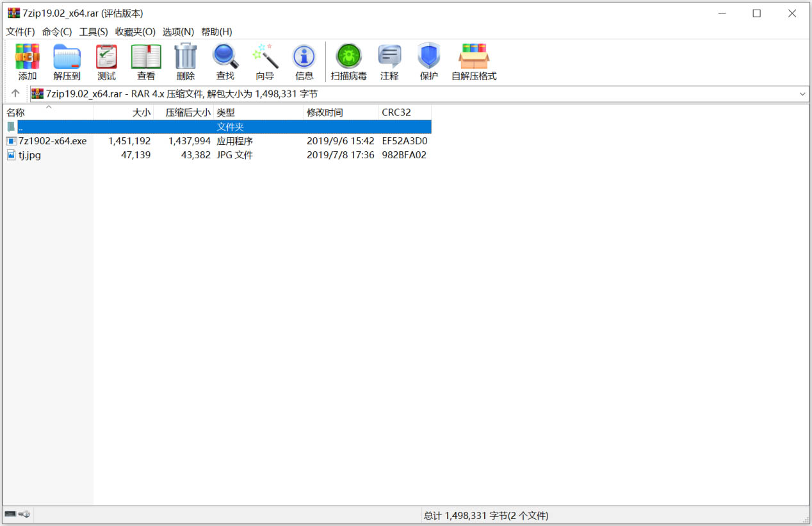Sort by Type (类型) column header
This screenshot has width=812, height=526.
259,112
